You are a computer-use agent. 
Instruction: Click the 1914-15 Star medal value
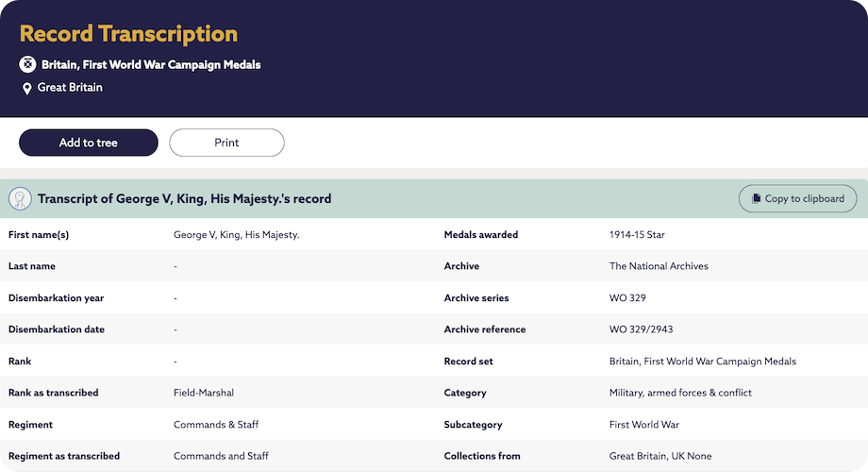coord(637,234)
